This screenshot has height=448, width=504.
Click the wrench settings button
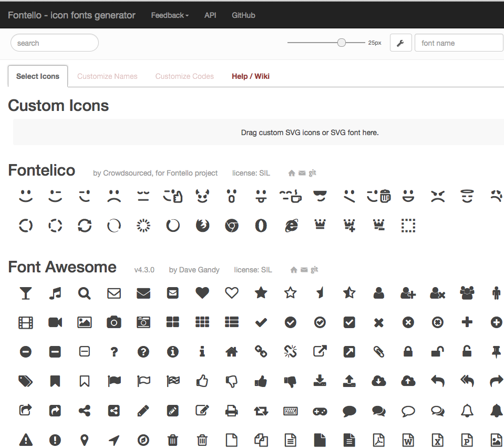pyautogui.click(x=400, y=43)
